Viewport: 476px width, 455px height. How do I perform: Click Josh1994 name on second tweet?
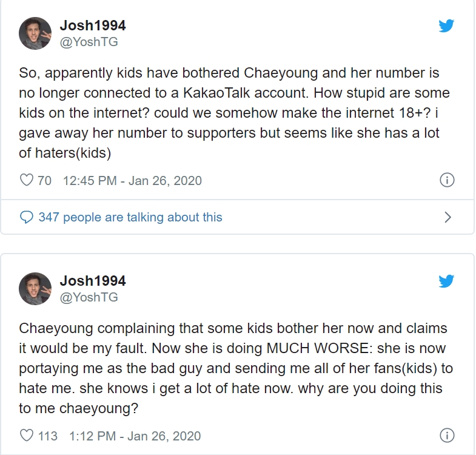pos(93,281)
